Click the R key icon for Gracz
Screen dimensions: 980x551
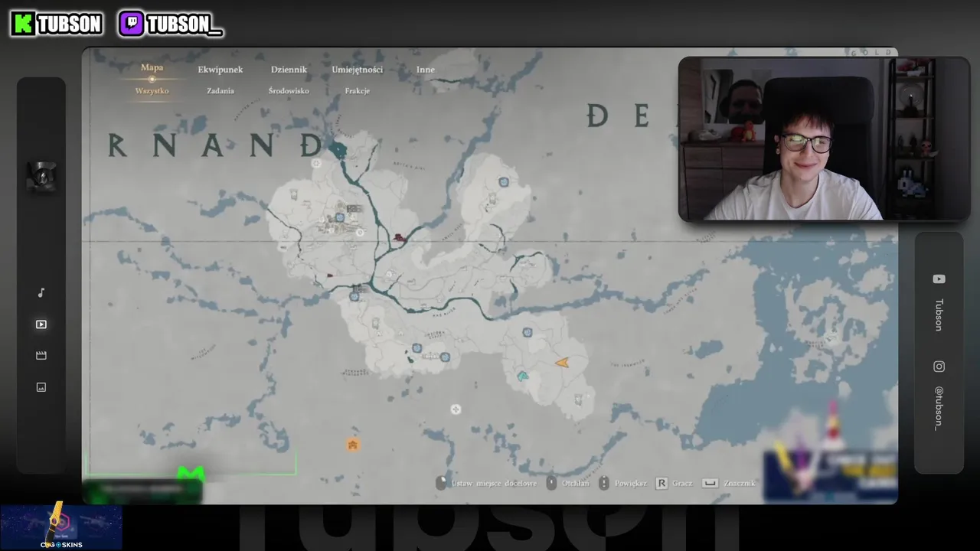click(661, 484)
